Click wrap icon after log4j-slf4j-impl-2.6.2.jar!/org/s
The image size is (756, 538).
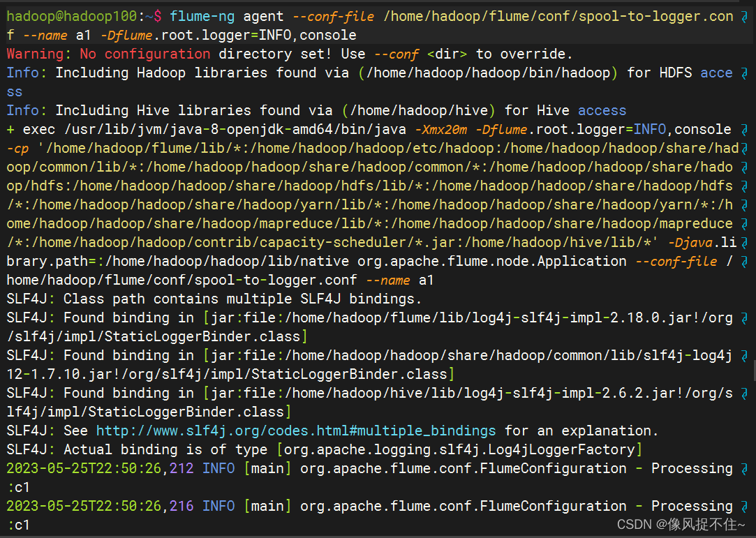[744, 394]
